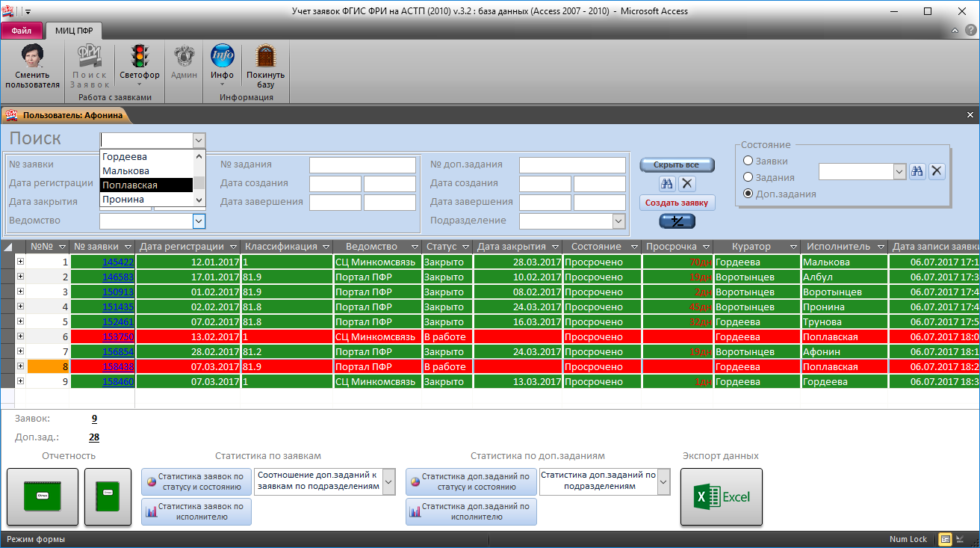Clear Состояние filter with the X icon
This screenshot has width=980, height=548.
pos(937,171)
